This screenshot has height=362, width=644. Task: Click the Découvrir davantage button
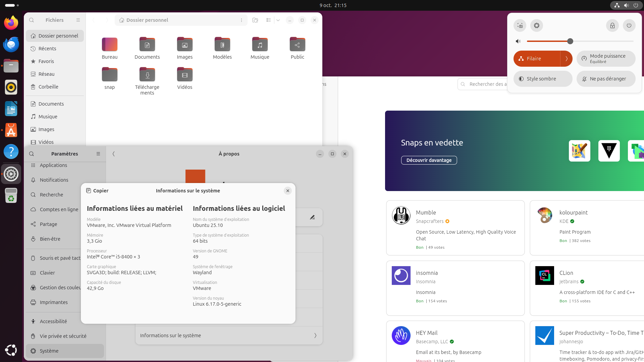[x=429, y=160]
